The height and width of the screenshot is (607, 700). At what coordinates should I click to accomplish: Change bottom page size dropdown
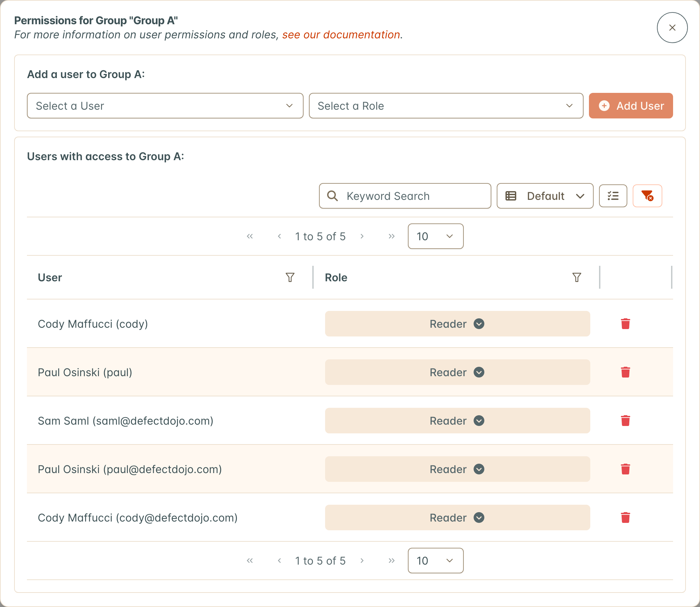(435, 561)
